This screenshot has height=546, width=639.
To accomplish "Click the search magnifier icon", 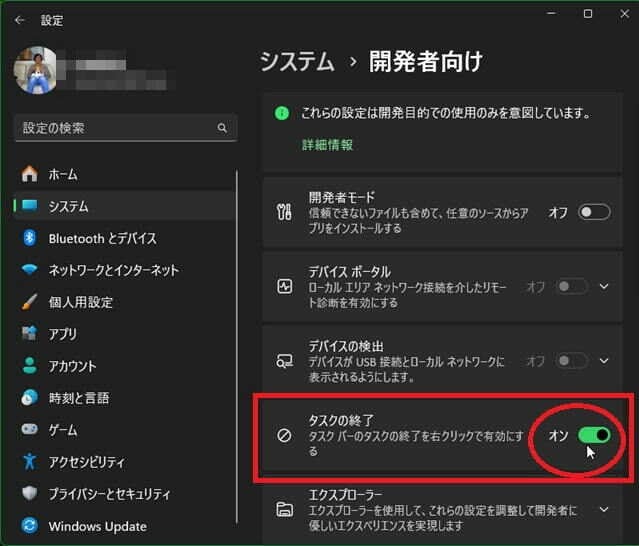I will point(222,128).
